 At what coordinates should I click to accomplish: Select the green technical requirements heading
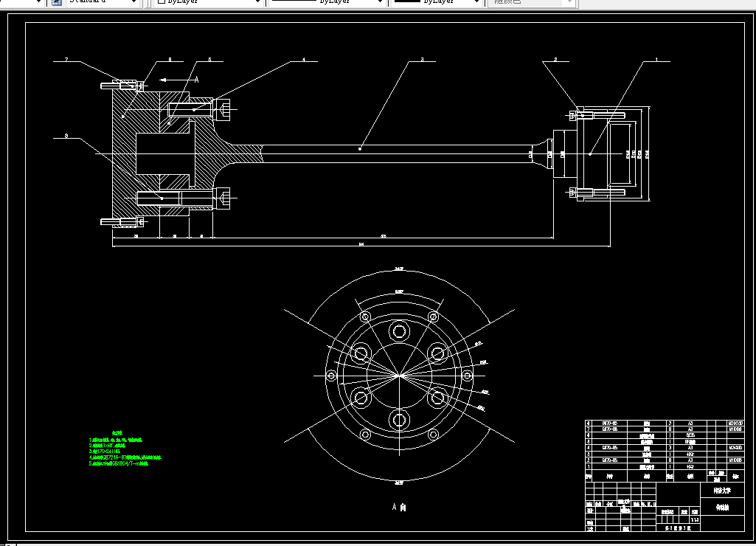118,433
